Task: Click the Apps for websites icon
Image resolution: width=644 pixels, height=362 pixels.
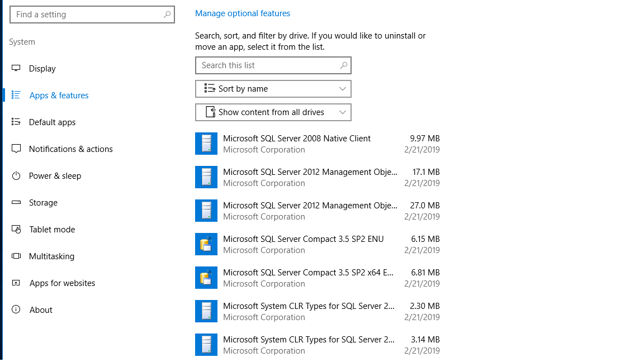Action: [x=16, y=283]
